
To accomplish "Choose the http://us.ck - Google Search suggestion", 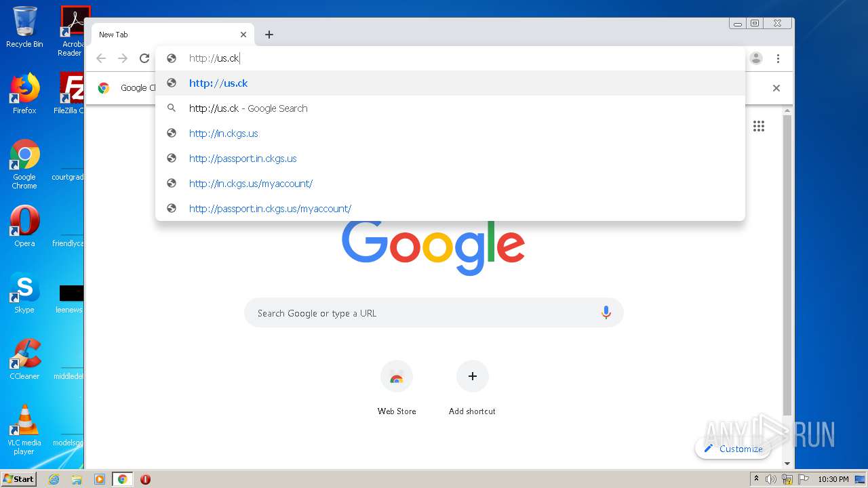I will (x=450, y=108).
